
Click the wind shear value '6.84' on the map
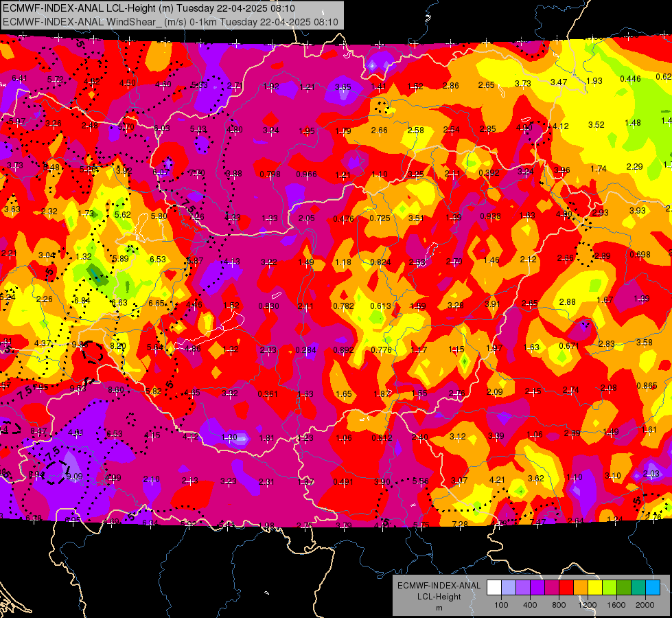(x=82, y=300)
